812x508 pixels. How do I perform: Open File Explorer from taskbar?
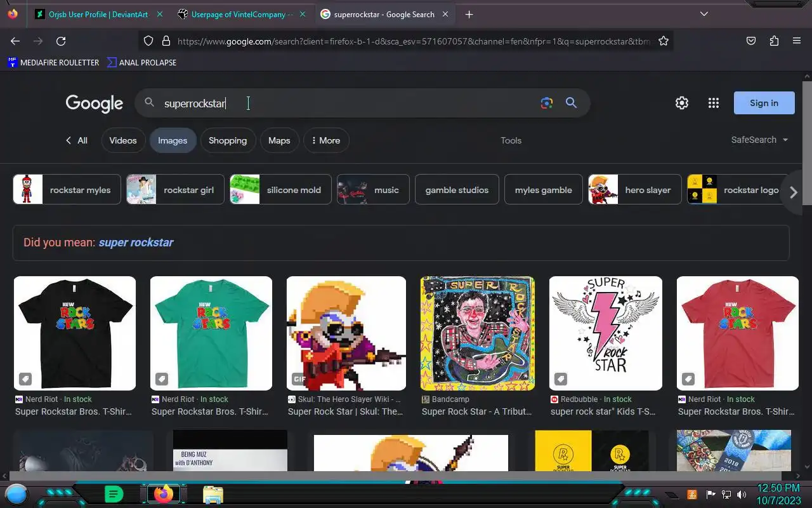213,495
